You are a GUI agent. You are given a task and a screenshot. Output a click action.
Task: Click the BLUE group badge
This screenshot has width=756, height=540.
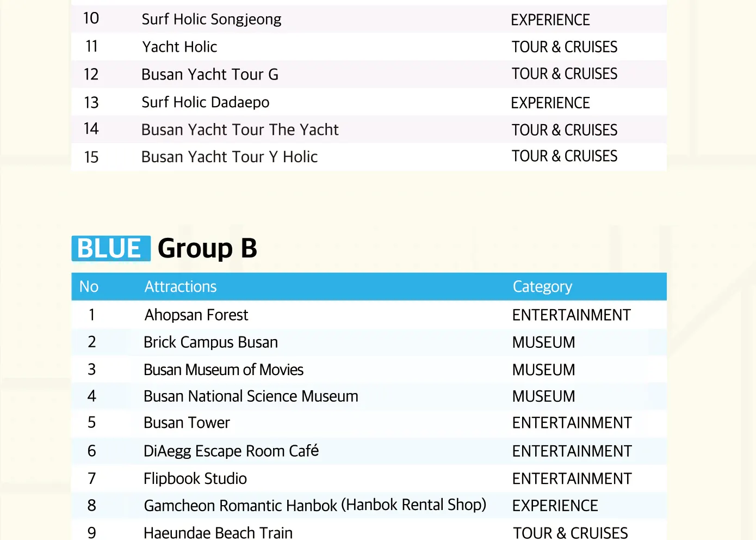pos(111,248)
